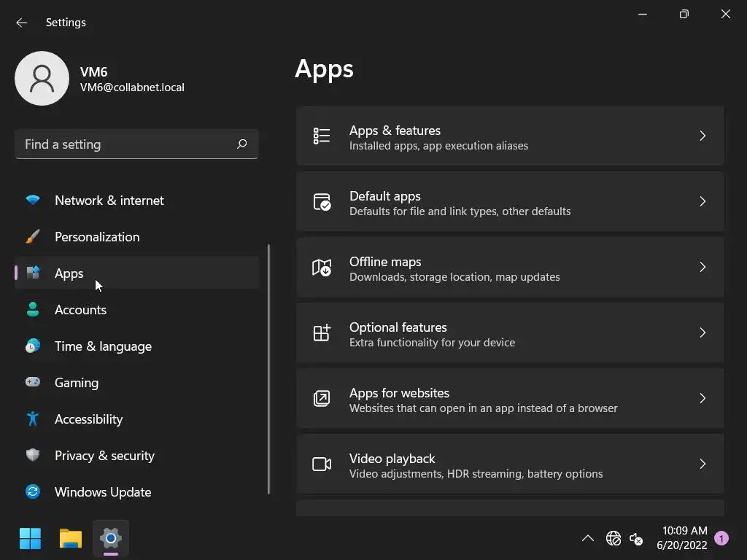747x560 pixels.
Task: Click the VM6 account name
Action: click(x=93, y=72)
